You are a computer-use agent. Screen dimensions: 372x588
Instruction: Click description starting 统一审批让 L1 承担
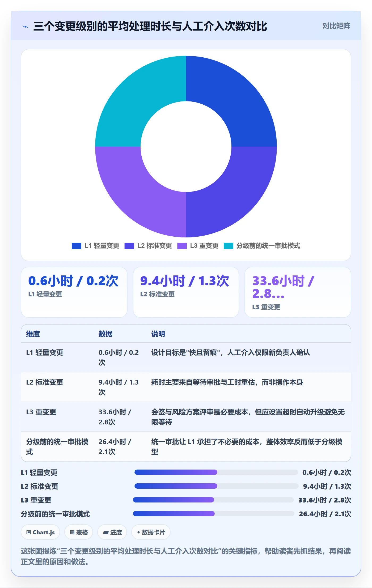(247, 447)
